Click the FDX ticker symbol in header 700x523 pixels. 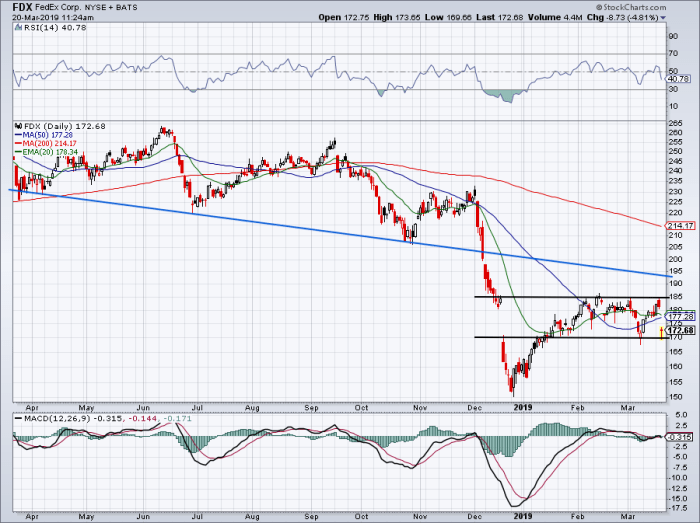tap(22, 7)
